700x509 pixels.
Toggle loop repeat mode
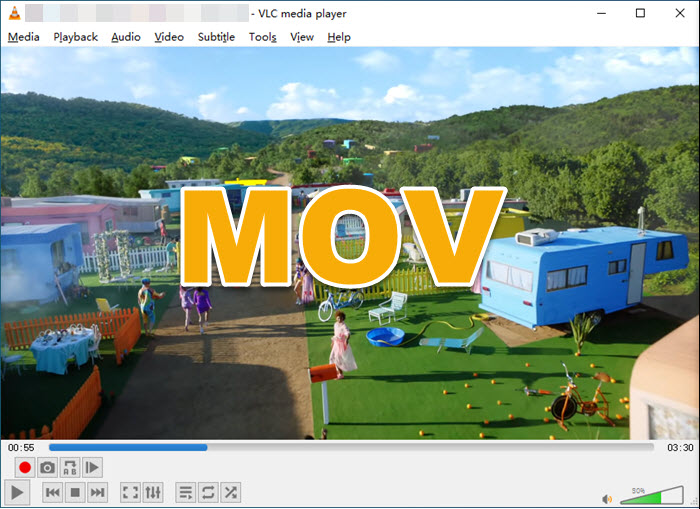(x=208, y=492)
